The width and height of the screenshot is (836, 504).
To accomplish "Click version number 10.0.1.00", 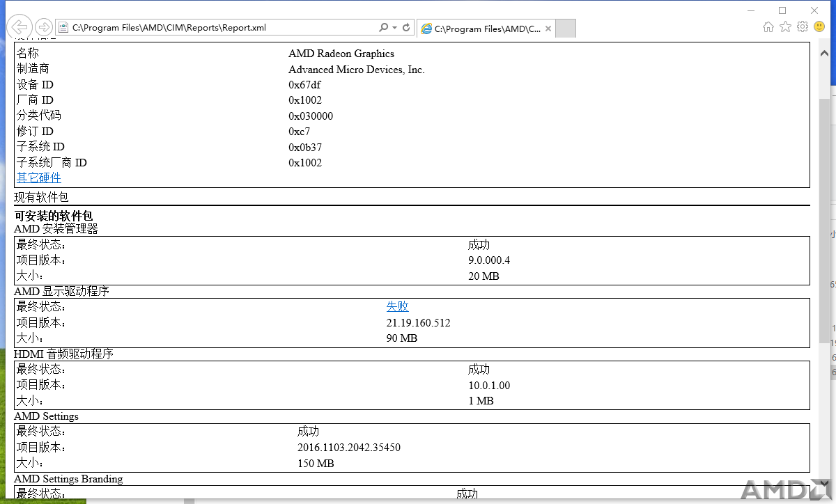I will pos(489,386).
